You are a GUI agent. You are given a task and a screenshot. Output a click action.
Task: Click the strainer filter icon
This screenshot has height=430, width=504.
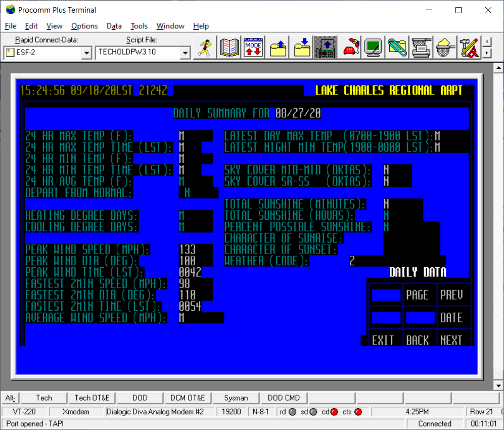pos(444,47)
